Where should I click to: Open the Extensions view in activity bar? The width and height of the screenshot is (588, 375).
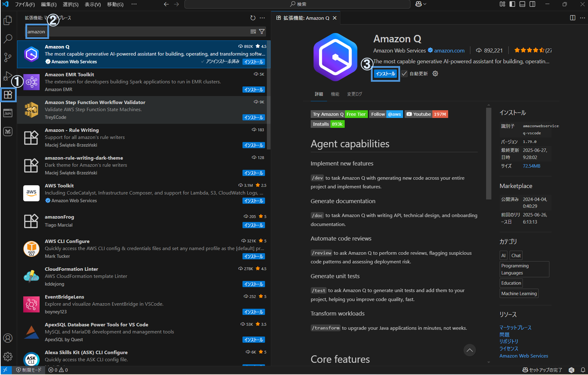[8, 94]
